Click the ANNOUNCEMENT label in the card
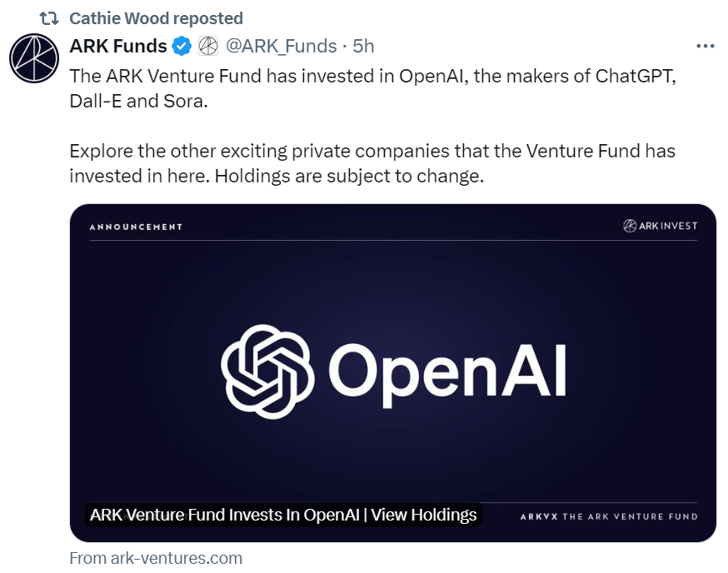This screenshot has width=728, height=573. [x=136, y=227]
